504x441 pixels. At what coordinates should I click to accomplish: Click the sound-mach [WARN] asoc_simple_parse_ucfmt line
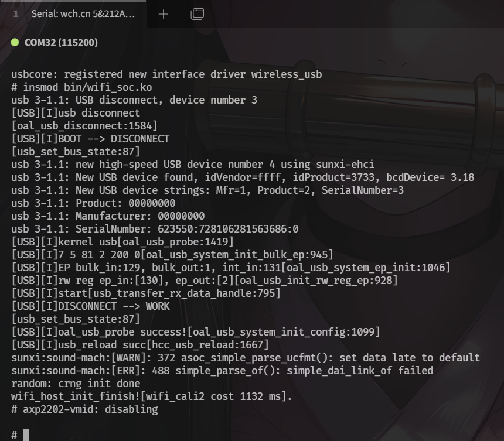click(x=246, y=358)
